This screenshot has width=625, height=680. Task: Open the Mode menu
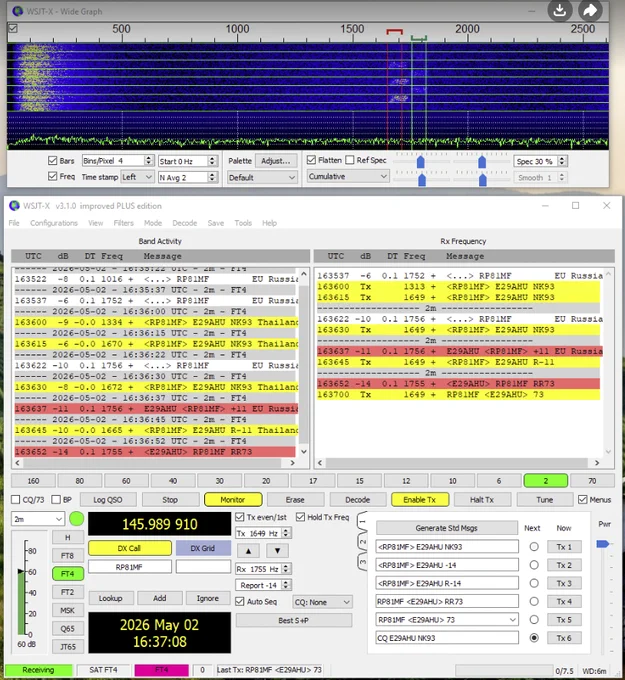click(153, 223)
